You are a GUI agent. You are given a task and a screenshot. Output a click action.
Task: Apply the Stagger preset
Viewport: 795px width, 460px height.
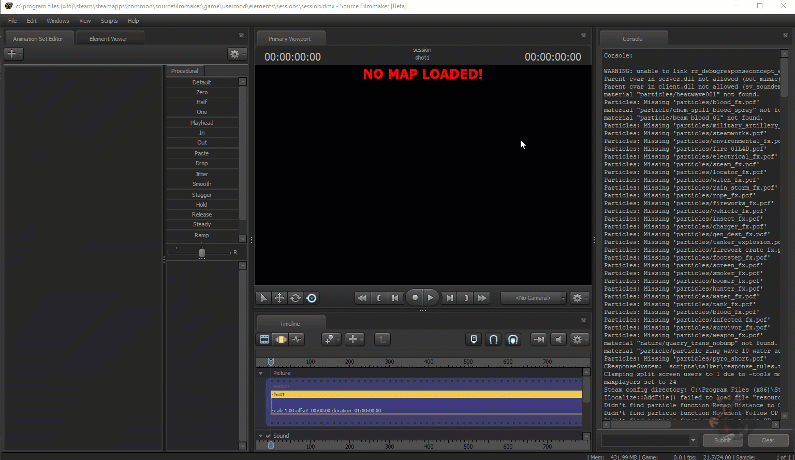point(202,195)
